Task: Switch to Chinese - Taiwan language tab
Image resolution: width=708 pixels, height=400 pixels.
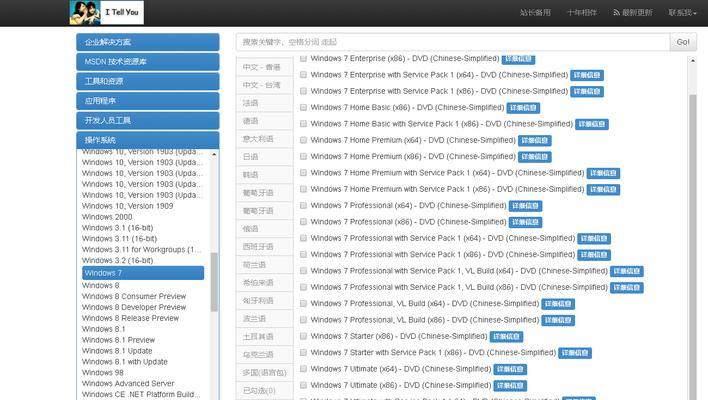Action: coord(265,85)
